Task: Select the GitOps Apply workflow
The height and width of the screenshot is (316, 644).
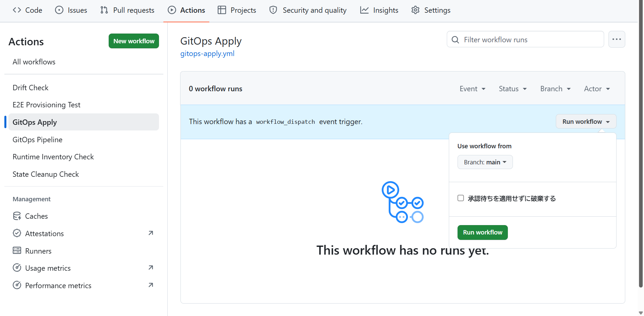Action: [84, 122]
